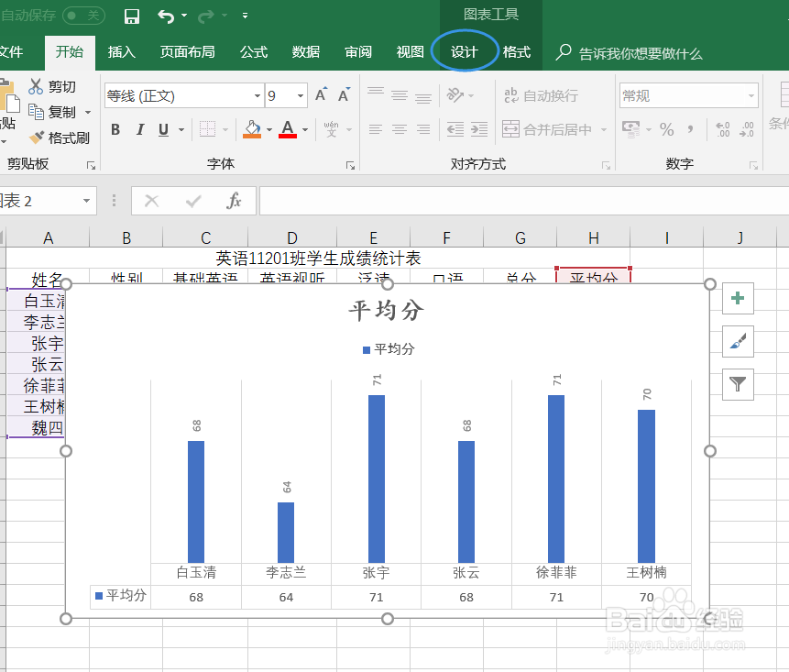
Task: Open the 公式 Formulas tab
Action: pos(254,52)
